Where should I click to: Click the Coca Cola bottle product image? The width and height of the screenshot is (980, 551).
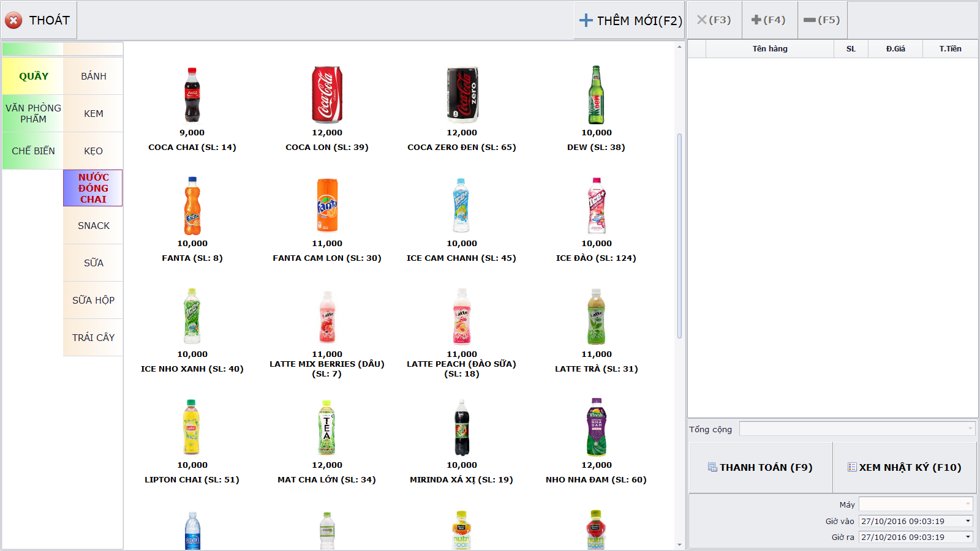click(x=192, y=95)
